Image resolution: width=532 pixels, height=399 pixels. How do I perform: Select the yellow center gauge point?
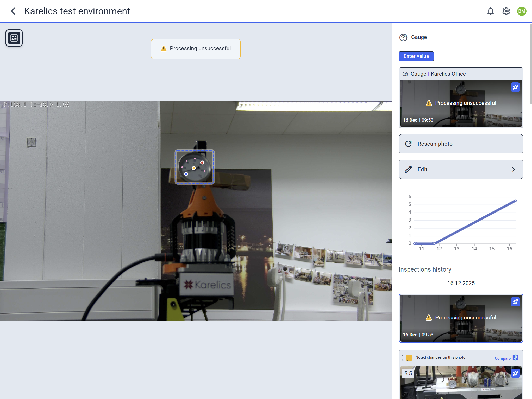[x=194, y=168]
